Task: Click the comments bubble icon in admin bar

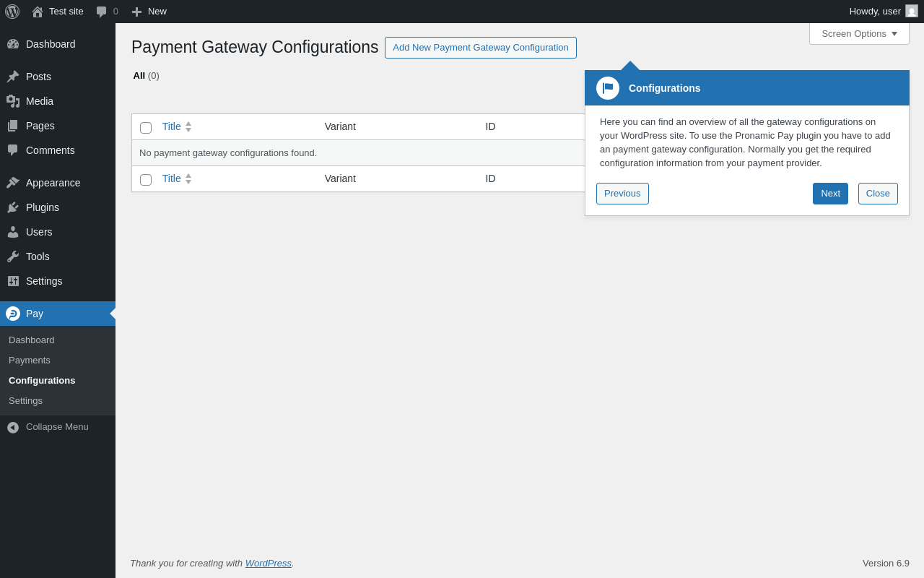Action: tap(101, 12)
